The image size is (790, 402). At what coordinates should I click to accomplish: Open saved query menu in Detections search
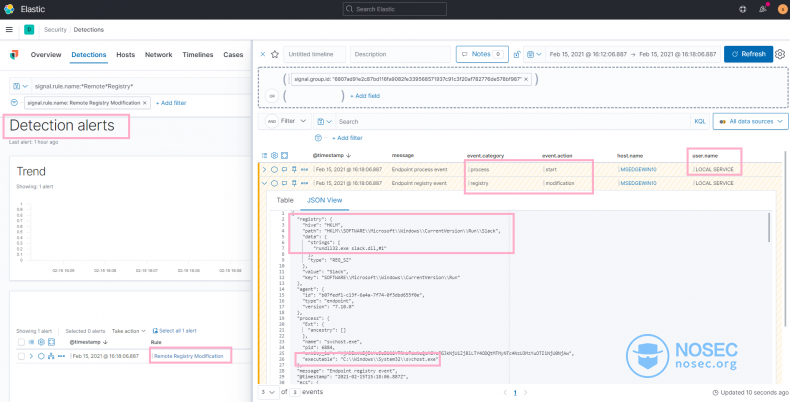(20, 87)
